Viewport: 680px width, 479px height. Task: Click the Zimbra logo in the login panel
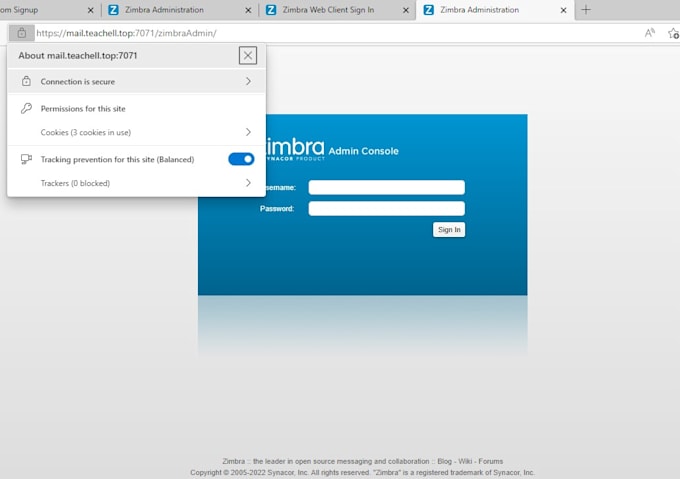pos(295,149)
